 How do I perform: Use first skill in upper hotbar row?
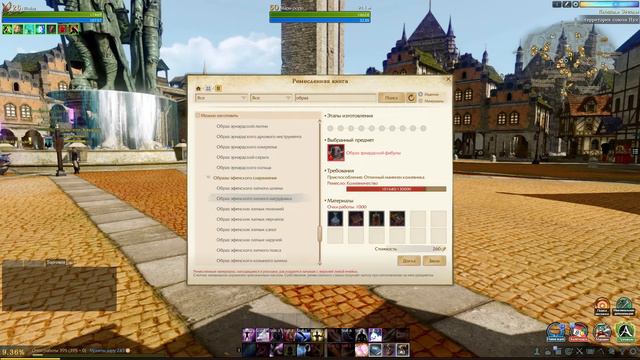coord(249,335)
